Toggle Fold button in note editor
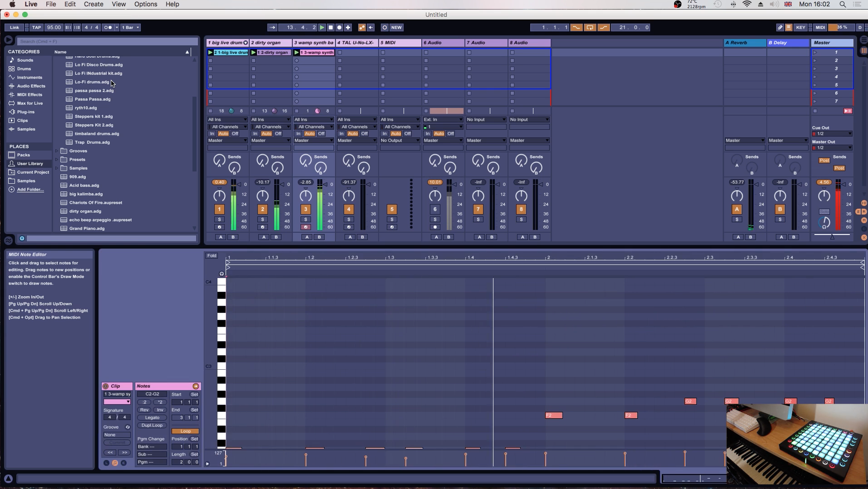 [x=212, y=255]
